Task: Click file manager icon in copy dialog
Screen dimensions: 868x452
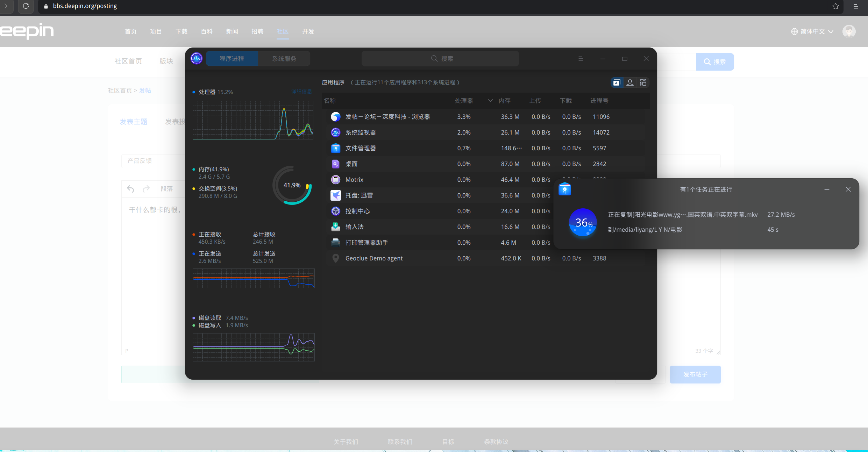Action: (x=564, y=189)
